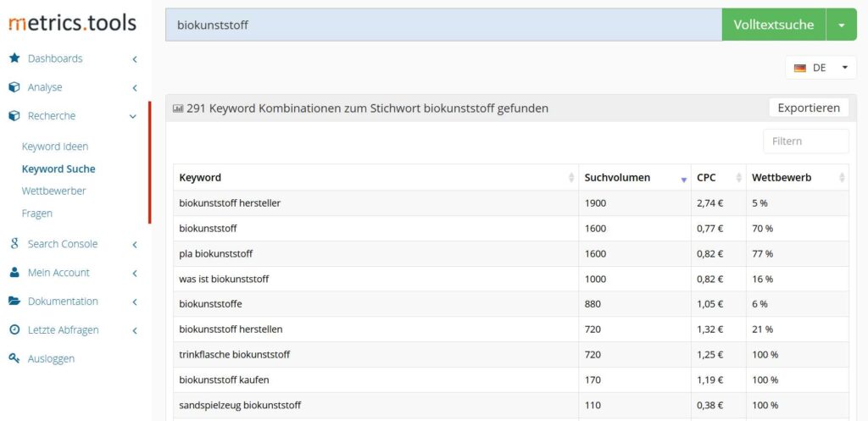This screenshot has height=421, width=868.
Task: Click the 0,38 € CPC value
Action: tap(709, 406)
